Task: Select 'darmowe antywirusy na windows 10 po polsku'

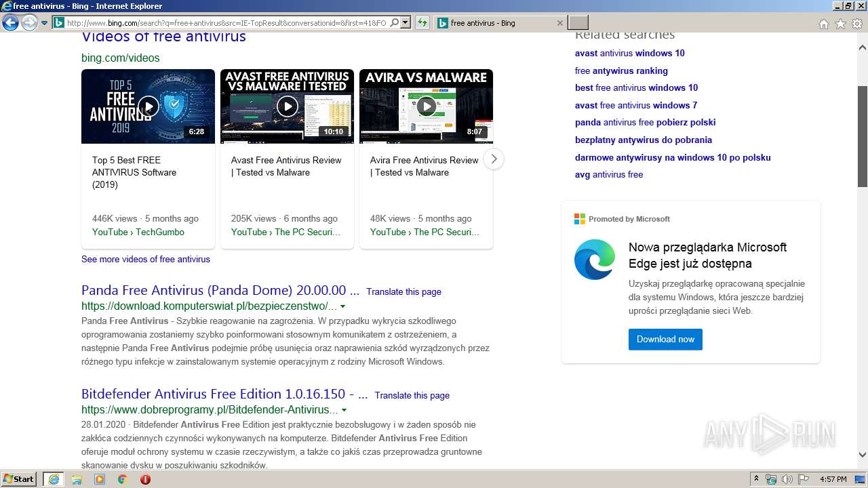Action: tap(673, 157)
